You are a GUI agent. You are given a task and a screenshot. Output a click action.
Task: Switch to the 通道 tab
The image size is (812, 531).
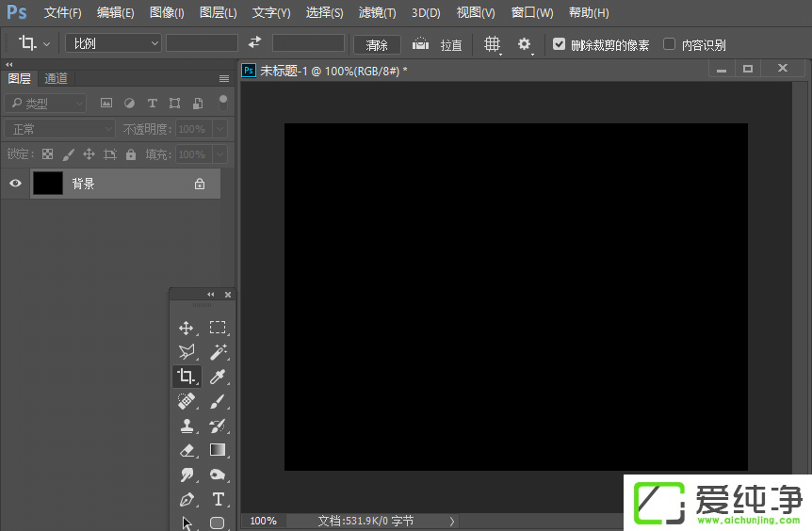[57, 78]
